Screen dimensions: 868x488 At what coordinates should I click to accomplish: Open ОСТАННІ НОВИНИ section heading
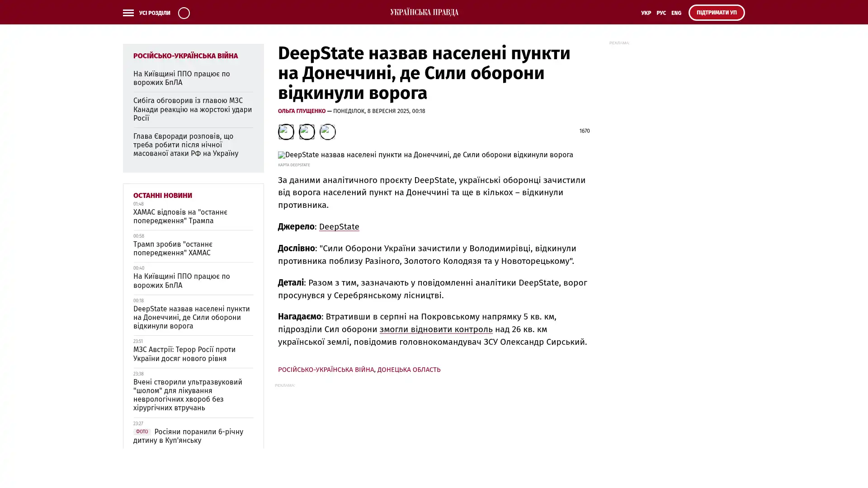162,196
